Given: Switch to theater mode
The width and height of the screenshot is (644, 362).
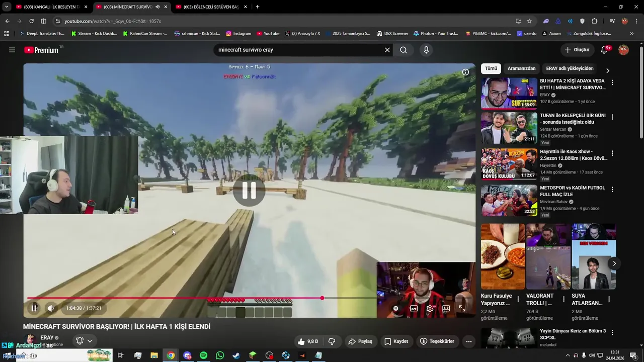Looking at the screenshot, I should (x=446, y=308).
